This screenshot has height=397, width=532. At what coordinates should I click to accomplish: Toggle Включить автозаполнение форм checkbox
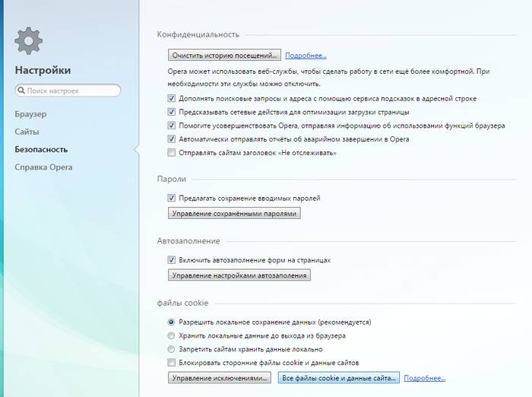[x=171, y=260]
